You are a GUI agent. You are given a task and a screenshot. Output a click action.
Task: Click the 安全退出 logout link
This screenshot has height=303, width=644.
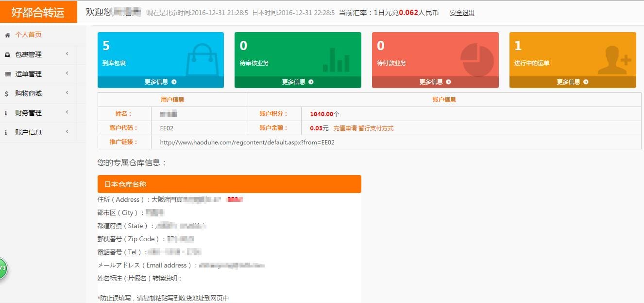coord(462,13)
